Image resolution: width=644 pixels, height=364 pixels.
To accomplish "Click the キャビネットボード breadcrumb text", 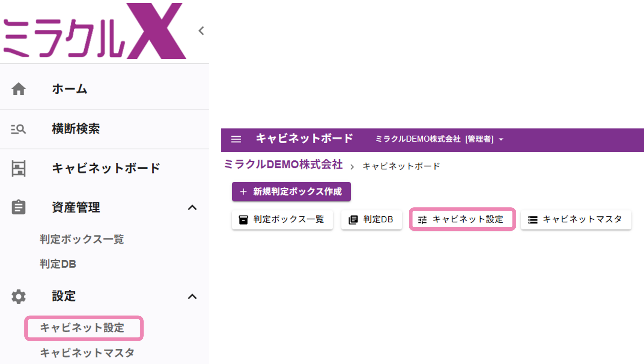I will 401,166.
